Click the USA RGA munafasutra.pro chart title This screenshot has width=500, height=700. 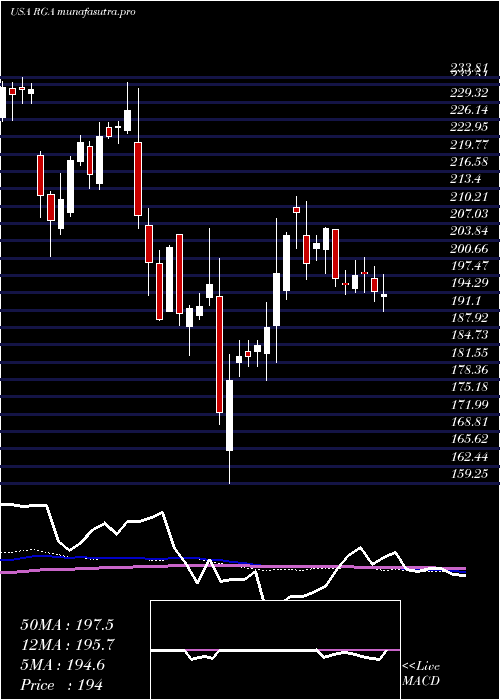tap(72, 12)
